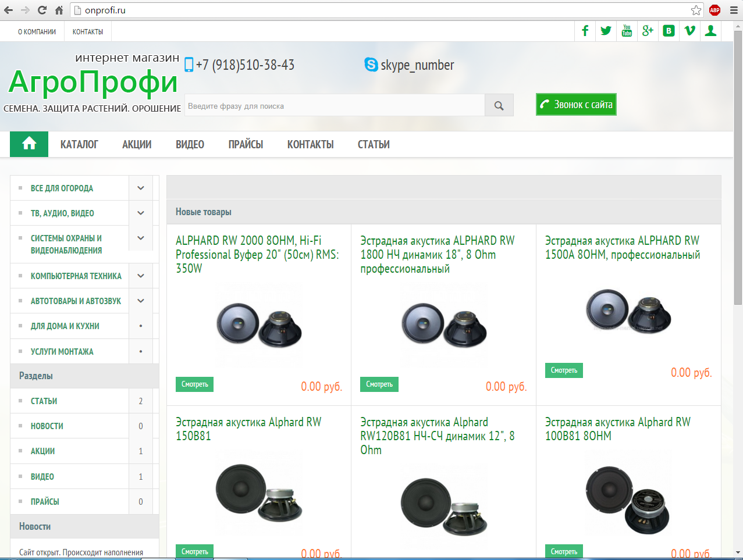Open the СТАТЬИ section in sidebar
Viewport: 743px width, 560px height.
tap(44, 401)
